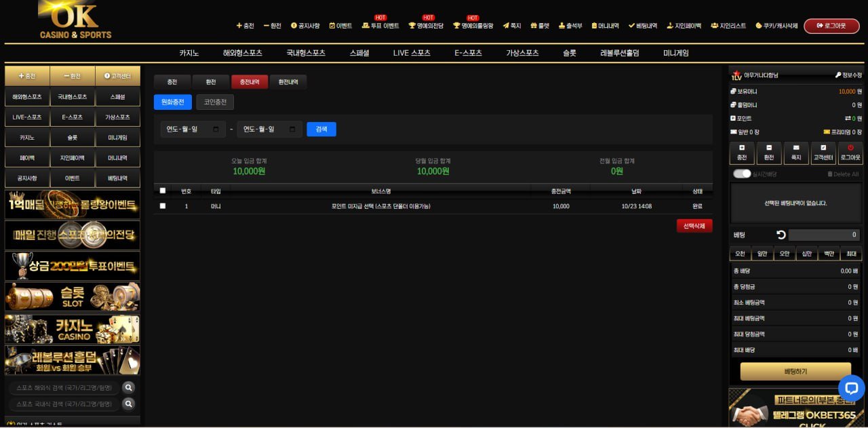The width and height of the screenshot is (868, 428).
Task: Check the select-all checkbox in table header
Action: (163, 191)
